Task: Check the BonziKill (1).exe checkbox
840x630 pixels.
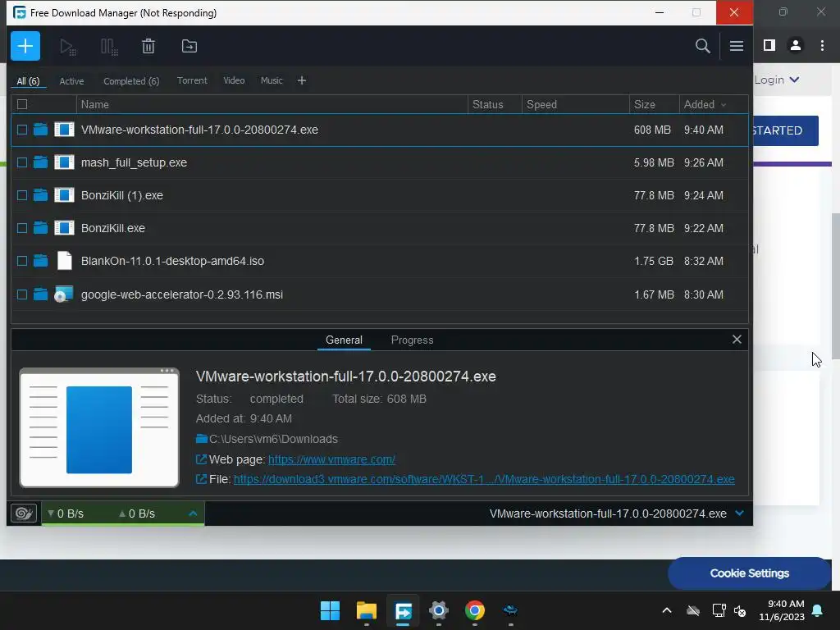Action: tap(22, 195)
